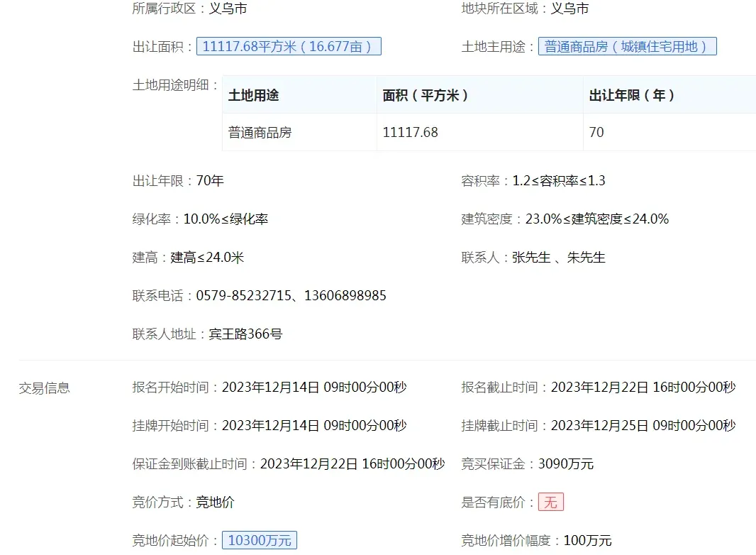Click the 竞地价增价幅度 value 100万元
The width and height of the screenshot is (756, 555).
(587, 541)
